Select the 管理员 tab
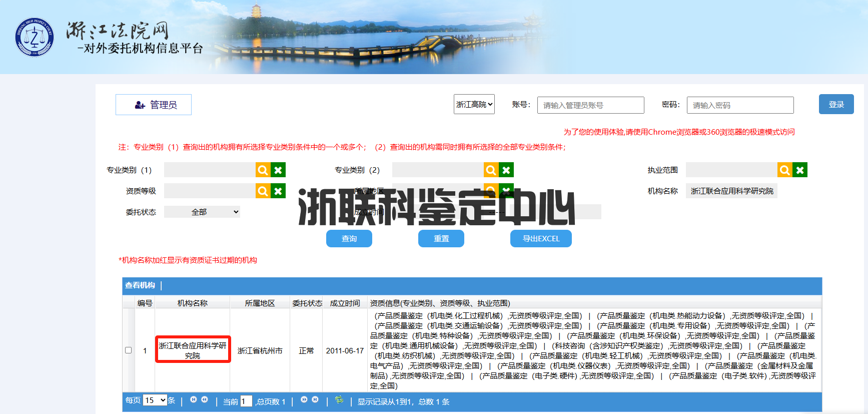This screenshot has height=414, width=868. click(x=154, y=105)
